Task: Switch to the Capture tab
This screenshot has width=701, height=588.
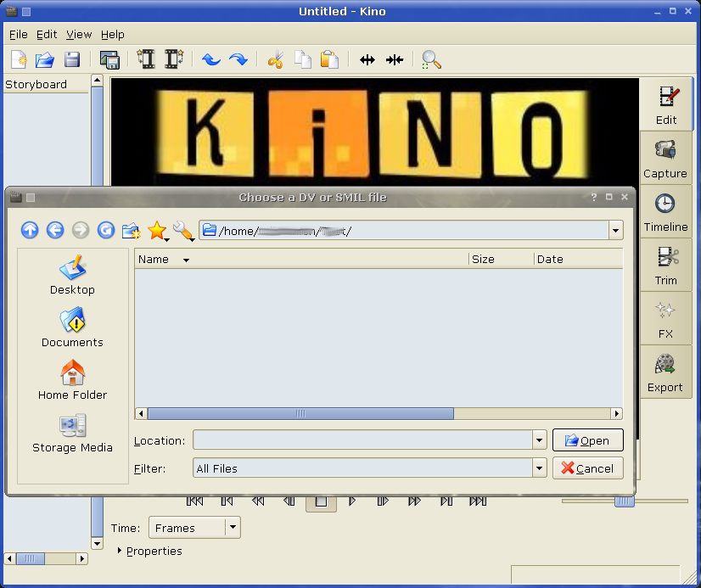Action: [x=665, y=159]
